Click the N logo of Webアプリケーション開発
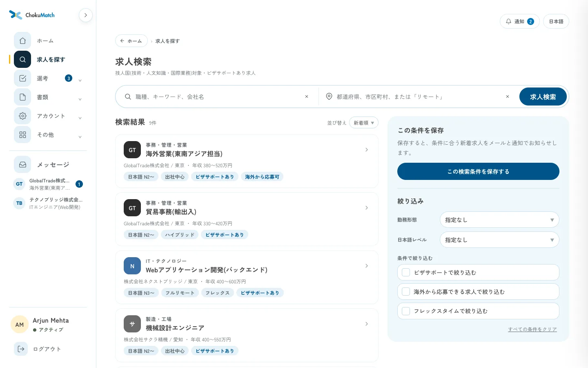Image resolution: width=588 pixels, height=368 pixels. [132, 266]
